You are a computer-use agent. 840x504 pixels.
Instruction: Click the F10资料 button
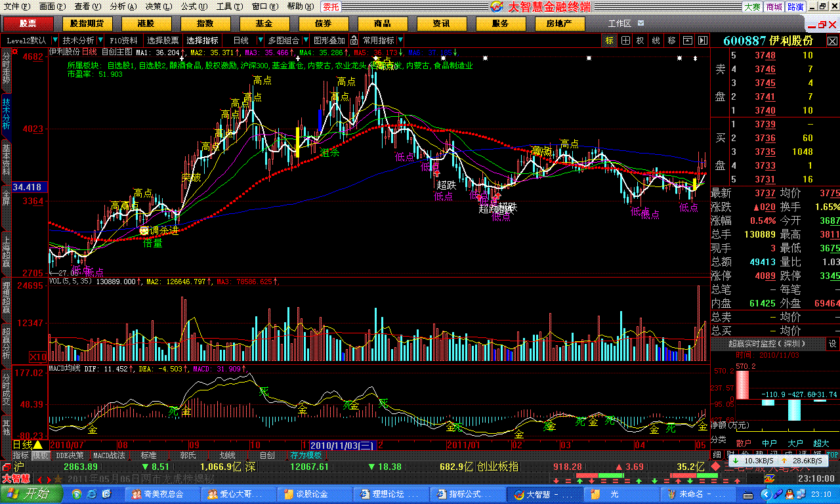point(124,41)
